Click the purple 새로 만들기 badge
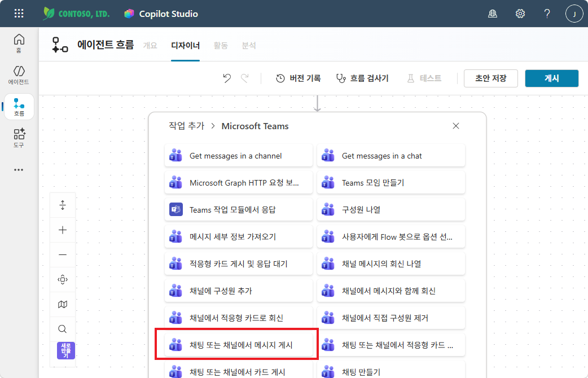 tap(65, 350)
